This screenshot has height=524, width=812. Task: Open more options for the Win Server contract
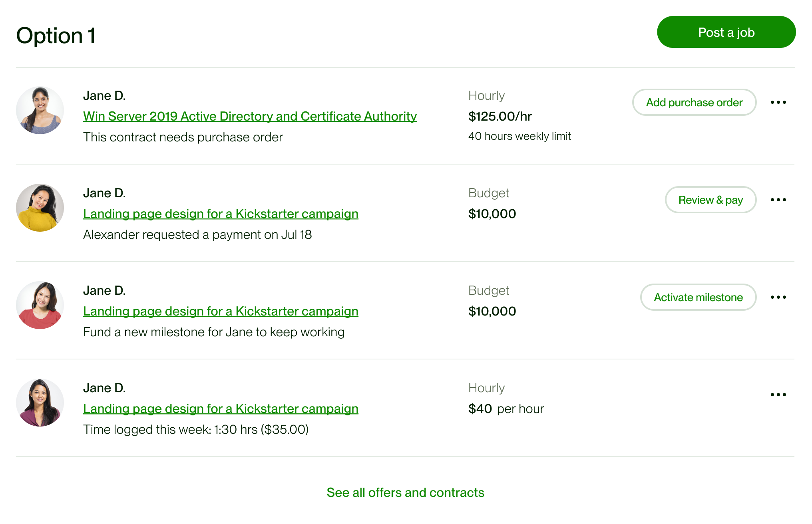(x=778, y=102)
